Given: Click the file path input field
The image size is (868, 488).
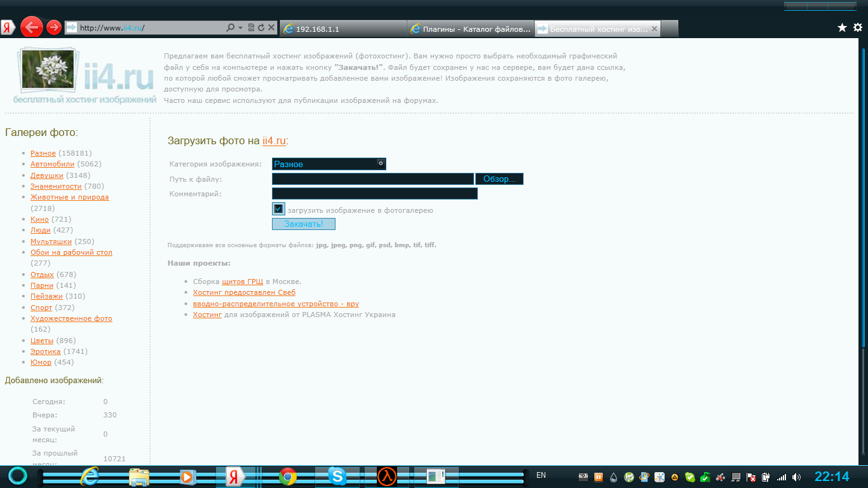Looking at the screenshot, I should pyautogui.click(x=373, y=179).
